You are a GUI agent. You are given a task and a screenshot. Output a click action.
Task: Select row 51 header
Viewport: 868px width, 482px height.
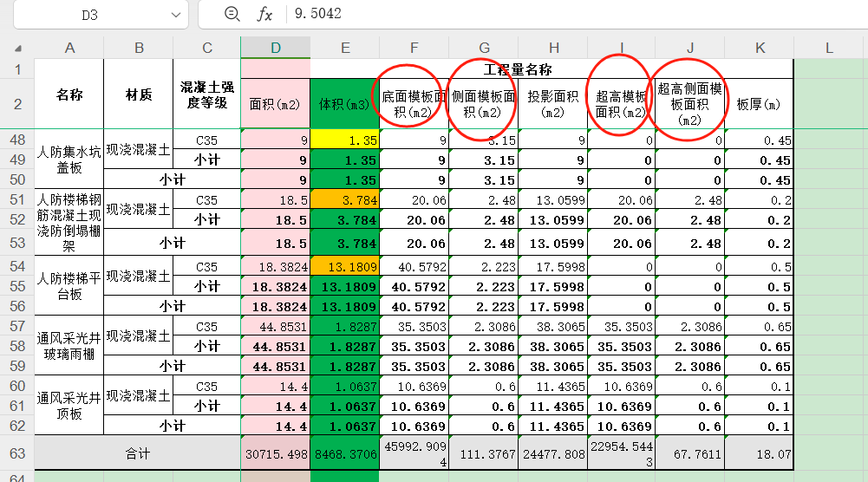(x=17, y=199)
